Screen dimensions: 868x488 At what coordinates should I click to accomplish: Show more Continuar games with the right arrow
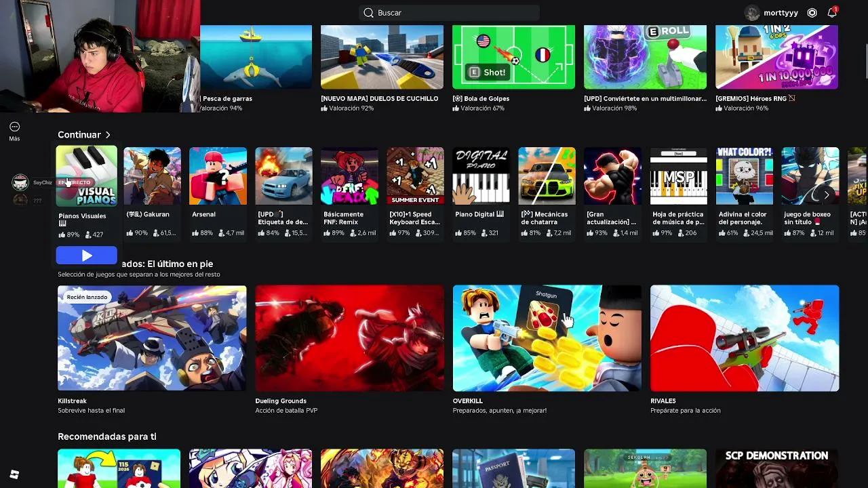[x=827, y=195]
